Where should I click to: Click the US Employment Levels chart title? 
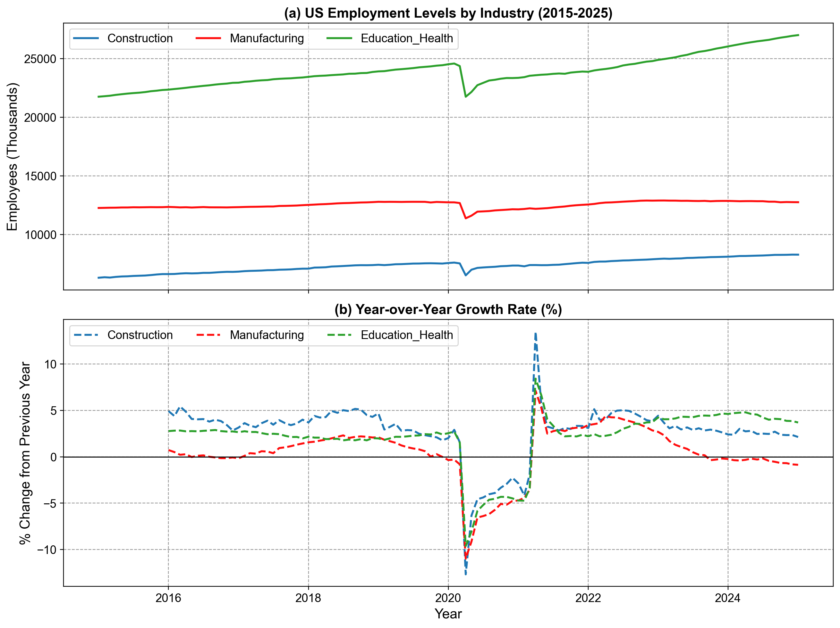[x=448, y=13]
